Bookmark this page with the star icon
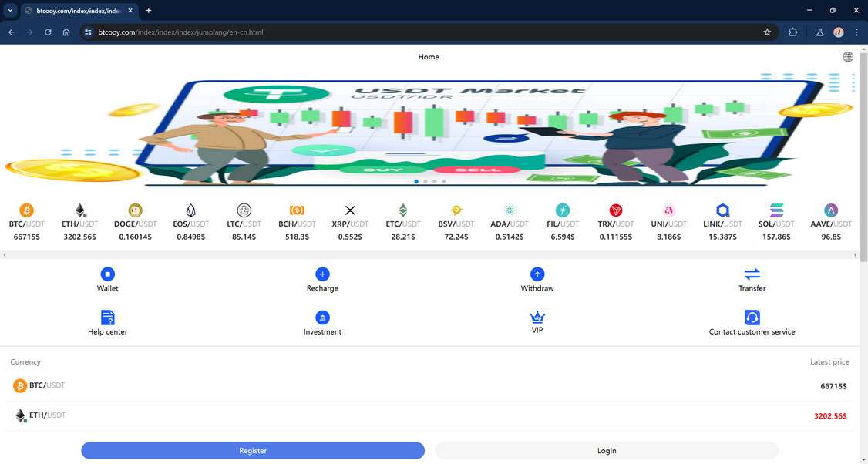Viewport: 868px width, 464px height. pos(767,32)
